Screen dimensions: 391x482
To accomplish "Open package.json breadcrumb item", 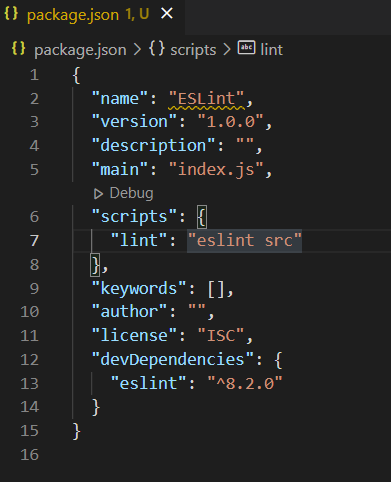I will point(80,50).
